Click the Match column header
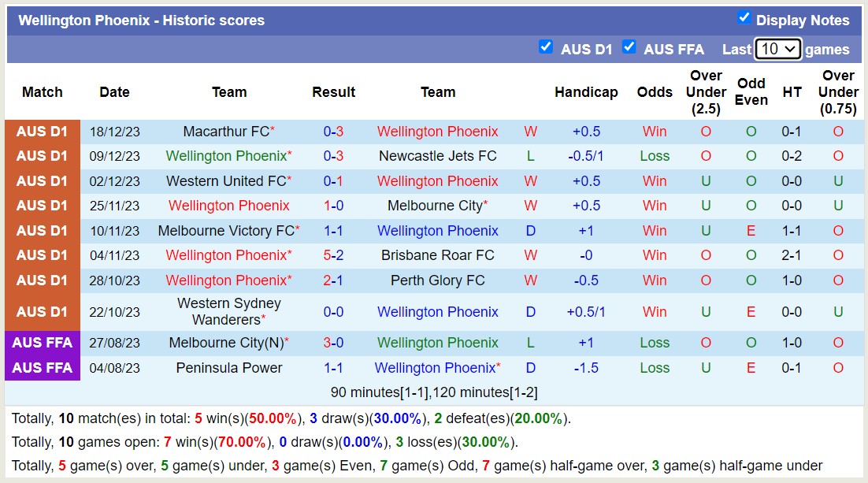 click(x=43, y=92)
